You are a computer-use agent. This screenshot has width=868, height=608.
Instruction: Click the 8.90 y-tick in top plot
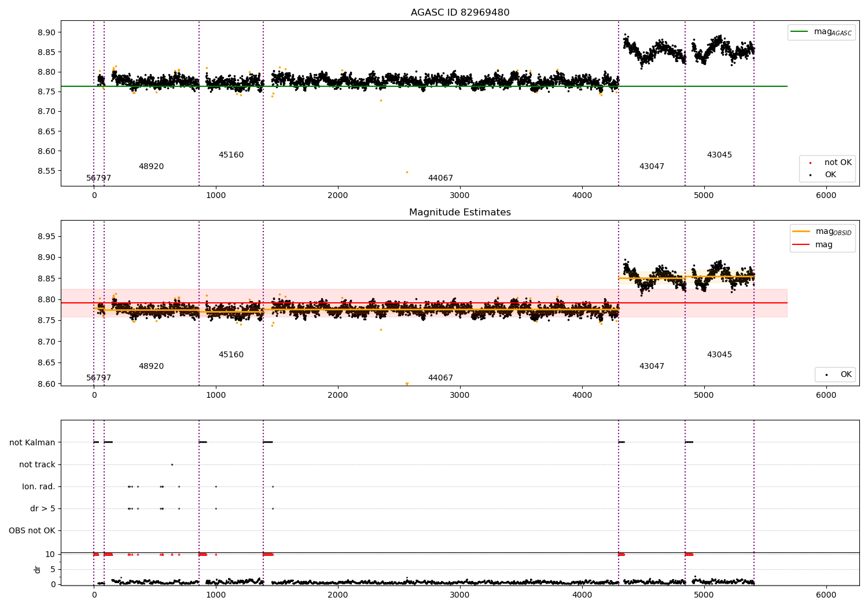(x=46, y=32)
